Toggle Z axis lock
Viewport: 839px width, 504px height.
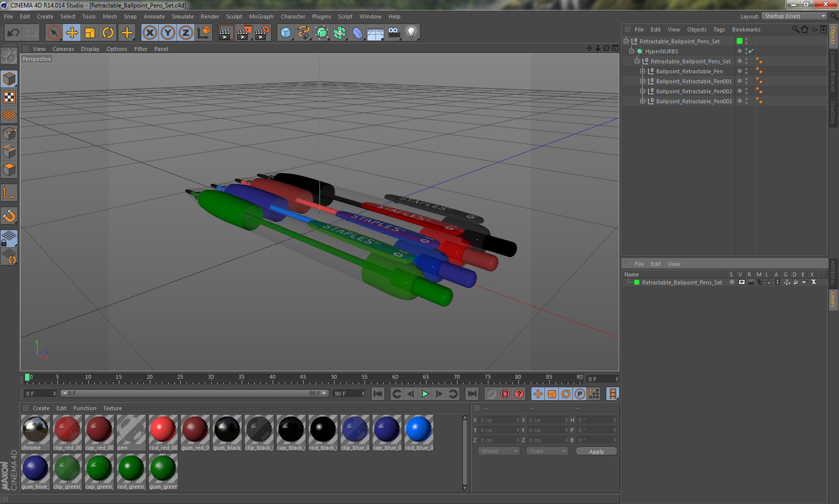click(186, 33)
